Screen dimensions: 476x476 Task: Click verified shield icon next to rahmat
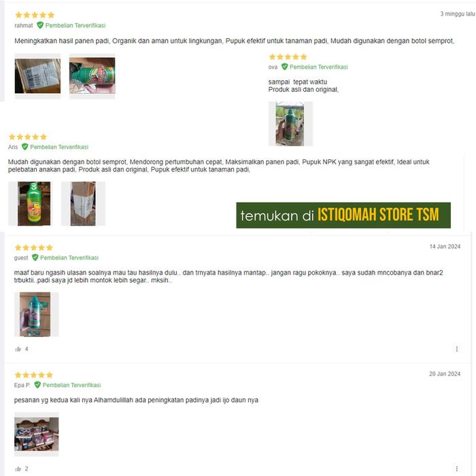tap(40, 25)
